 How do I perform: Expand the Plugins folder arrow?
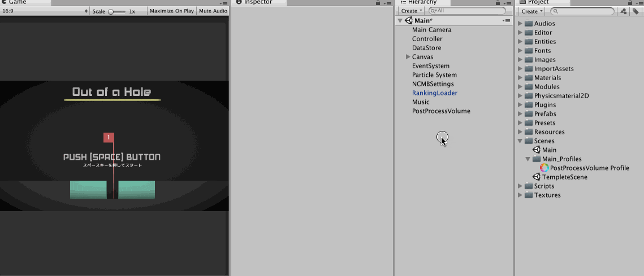tap(520, 104)
